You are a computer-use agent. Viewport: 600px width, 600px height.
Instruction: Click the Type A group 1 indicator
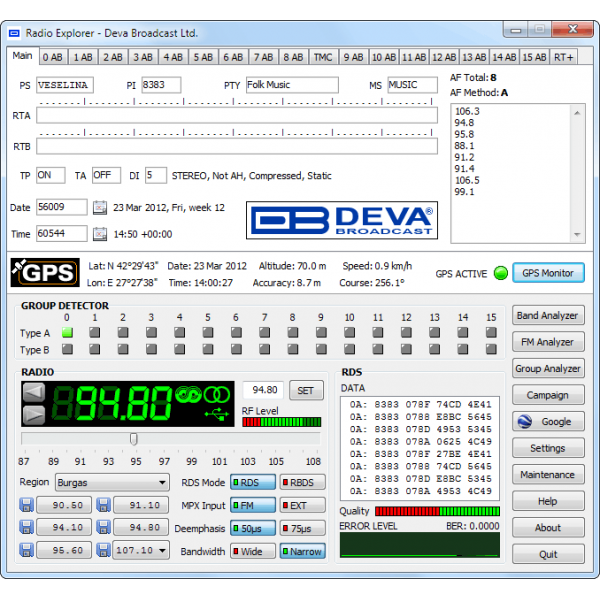(x=95, y=332)
